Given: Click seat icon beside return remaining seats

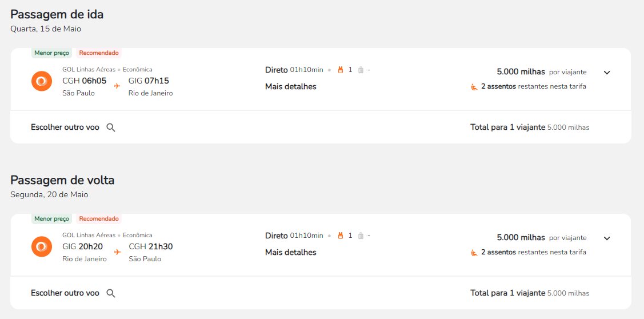Looking at the screenshot, I should [474, 253].
